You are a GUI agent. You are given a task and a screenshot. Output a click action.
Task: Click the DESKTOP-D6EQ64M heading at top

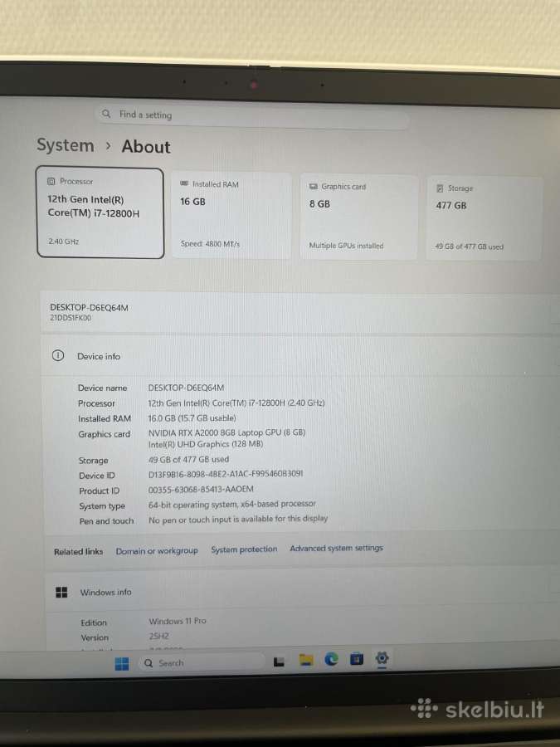coord(89,307)
